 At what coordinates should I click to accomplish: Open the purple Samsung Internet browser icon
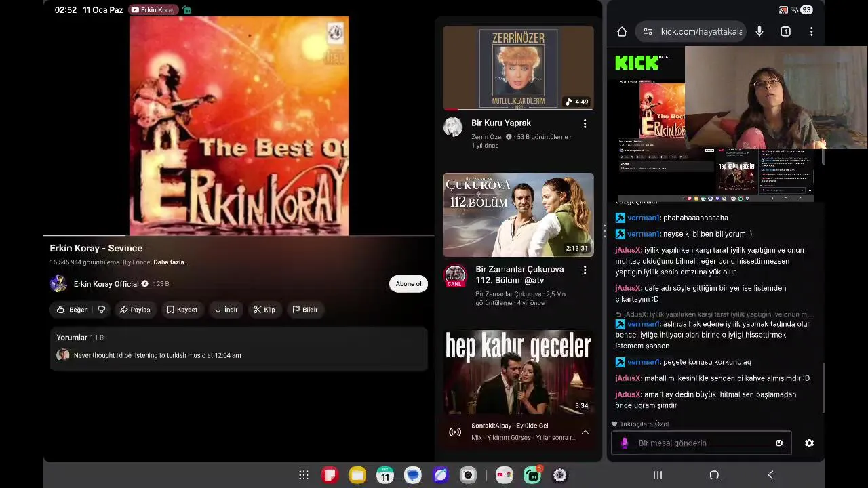pos(441,475)
